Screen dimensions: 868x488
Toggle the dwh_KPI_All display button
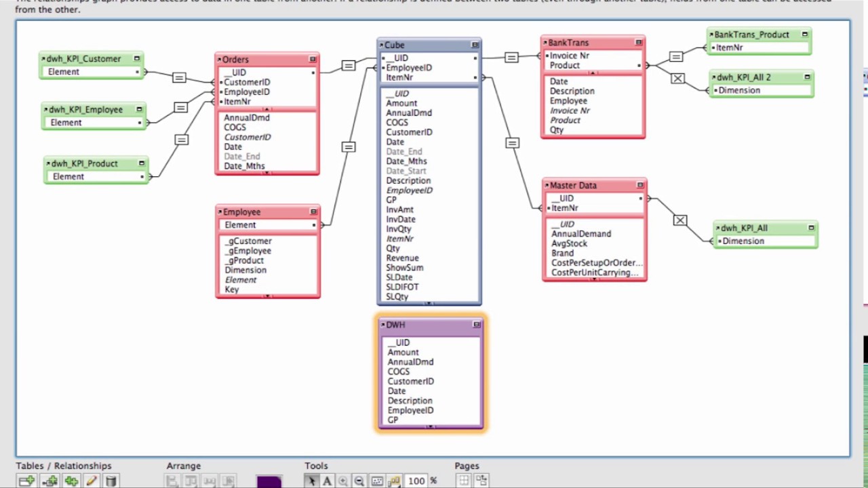tap(811, 228)
